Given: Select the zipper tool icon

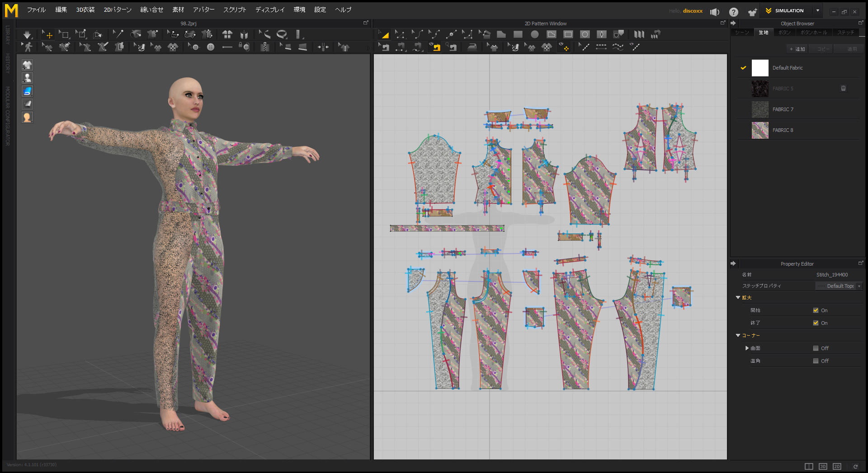Looking at the screenshot, I should pos(265,47).
